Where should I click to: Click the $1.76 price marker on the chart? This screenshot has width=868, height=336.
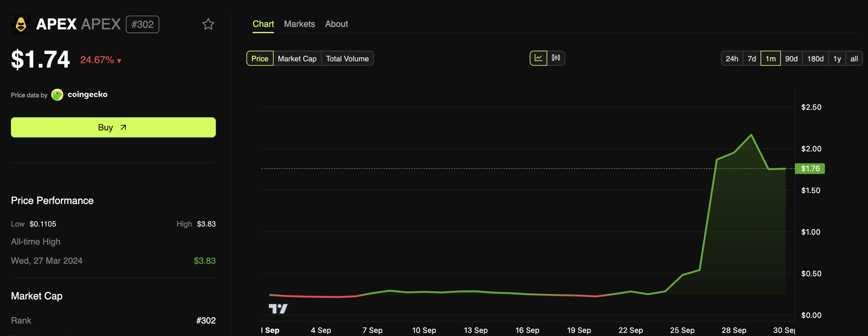click(x=810, y=169)
